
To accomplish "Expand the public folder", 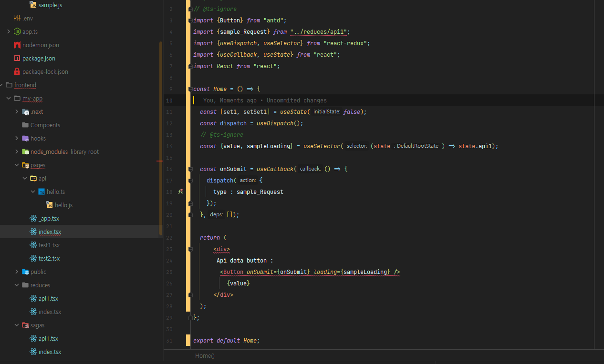I will coord(17,272).
